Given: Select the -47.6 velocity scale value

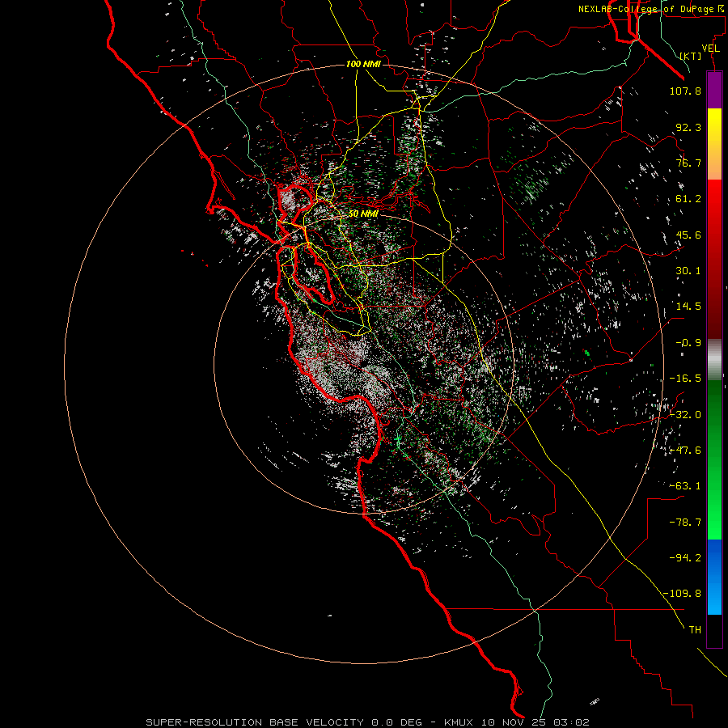Looking at the screenshot, I should 685,451.
